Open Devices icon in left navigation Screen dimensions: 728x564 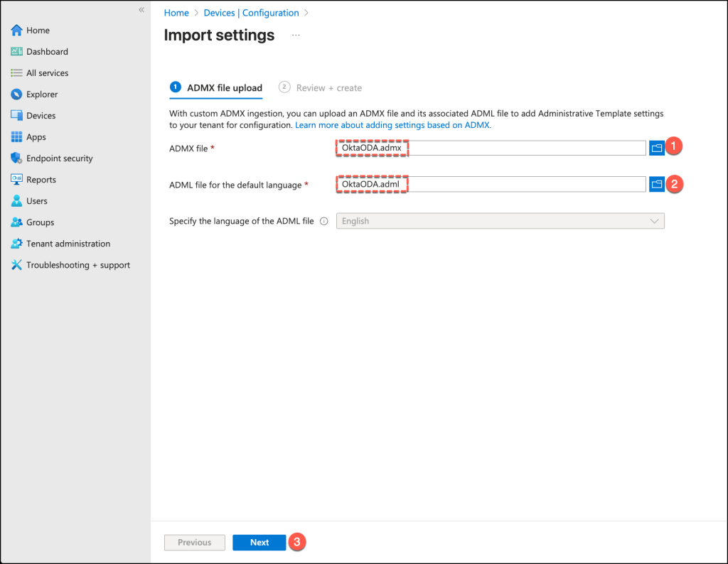17,116
